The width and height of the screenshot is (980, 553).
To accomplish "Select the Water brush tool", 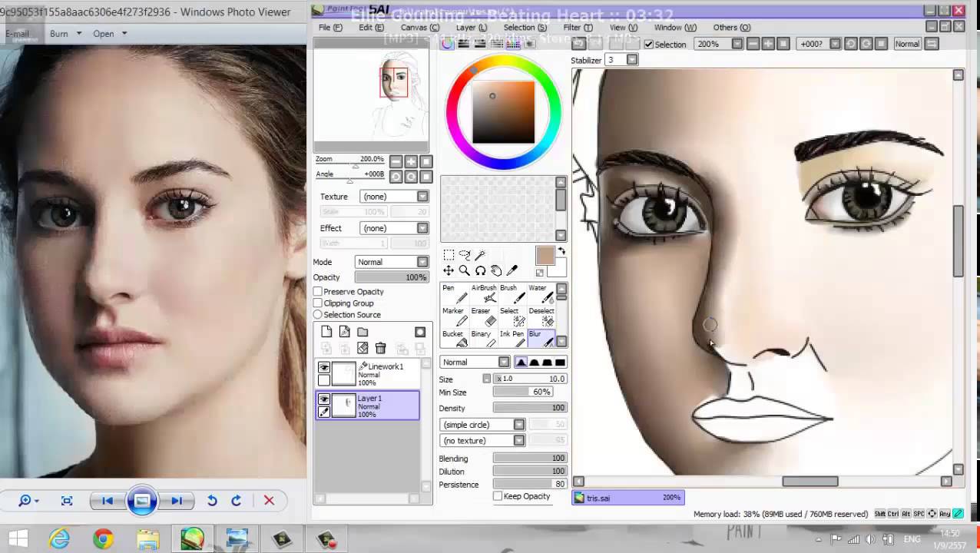I will [x=541, y=294].
